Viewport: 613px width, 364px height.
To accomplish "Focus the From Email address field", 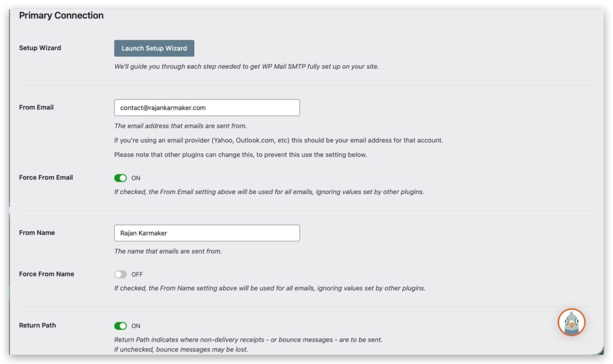I will click(207, 108).
